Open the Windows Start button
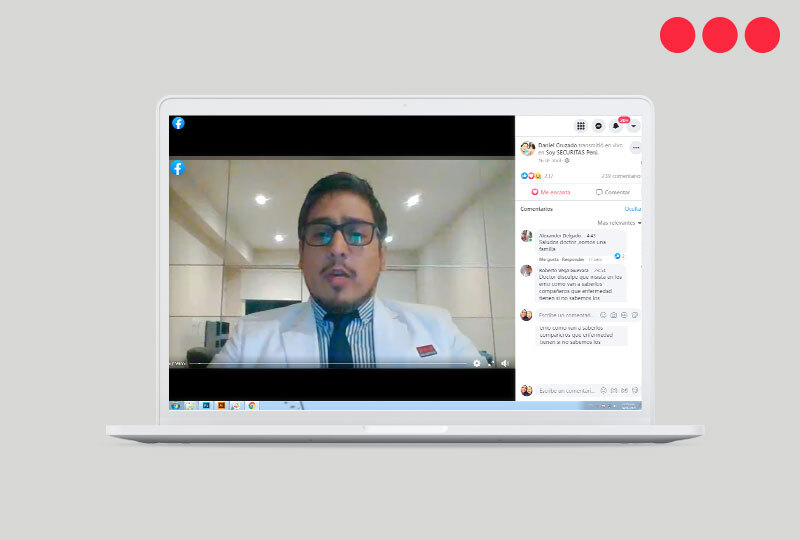The image size is (800, 540). pos(176,406)
